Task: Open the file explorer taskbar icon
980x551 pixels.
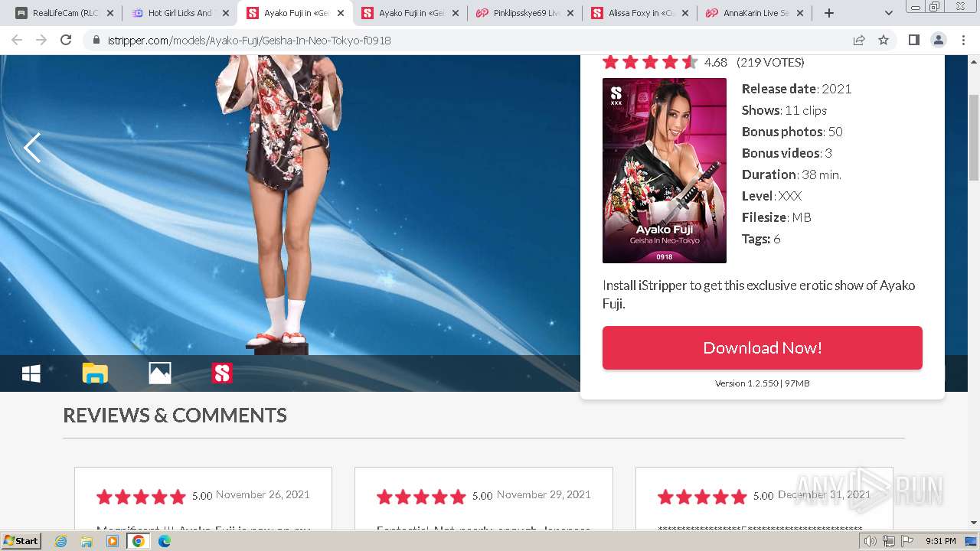Action: click(x=87, y=541)
